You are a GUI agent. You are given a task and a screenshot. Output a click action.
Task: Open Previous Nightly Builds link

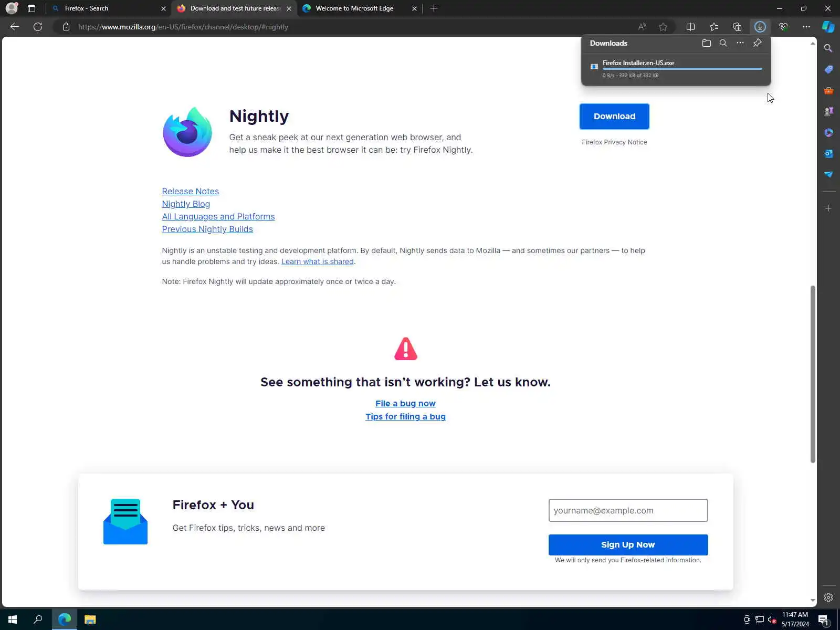(x=207, y=229)
